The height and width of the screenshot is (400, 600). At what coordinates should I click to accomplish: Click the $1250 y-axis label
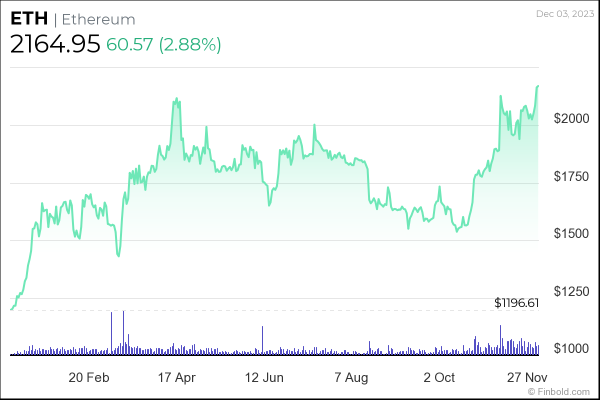click(x=568, y=291)
